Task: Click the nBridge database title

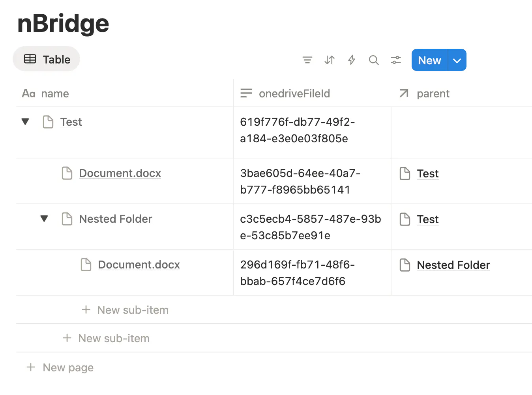Action: pos(63,24)
